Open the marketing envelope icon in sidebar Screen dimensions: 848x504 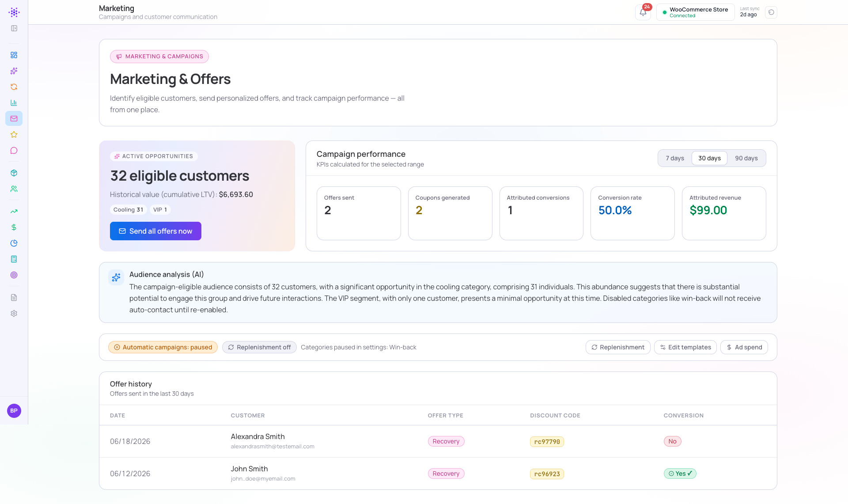(x=14, y=119)
